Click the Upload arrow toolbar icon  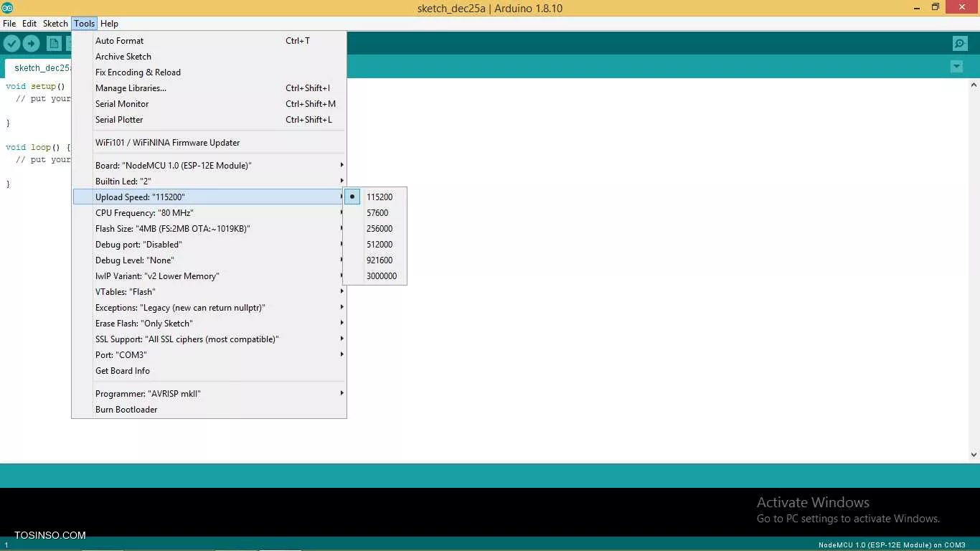click(x=31, y=44)
